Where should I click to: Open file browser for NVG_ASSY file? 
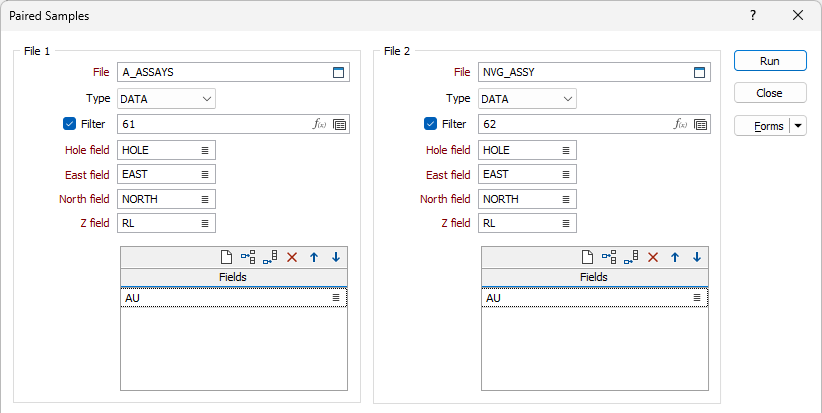699,72
